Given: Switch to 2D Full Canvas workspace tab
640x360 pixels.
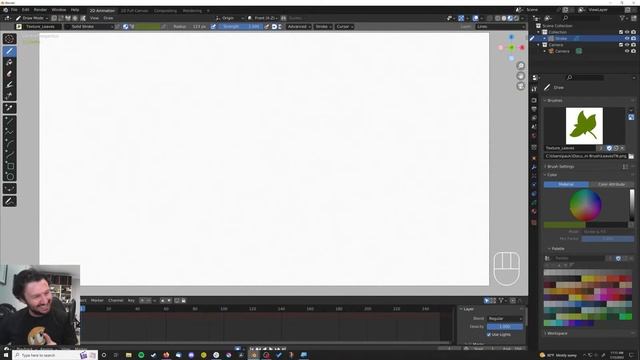Looking at the screenshot, I should point(134,11).
